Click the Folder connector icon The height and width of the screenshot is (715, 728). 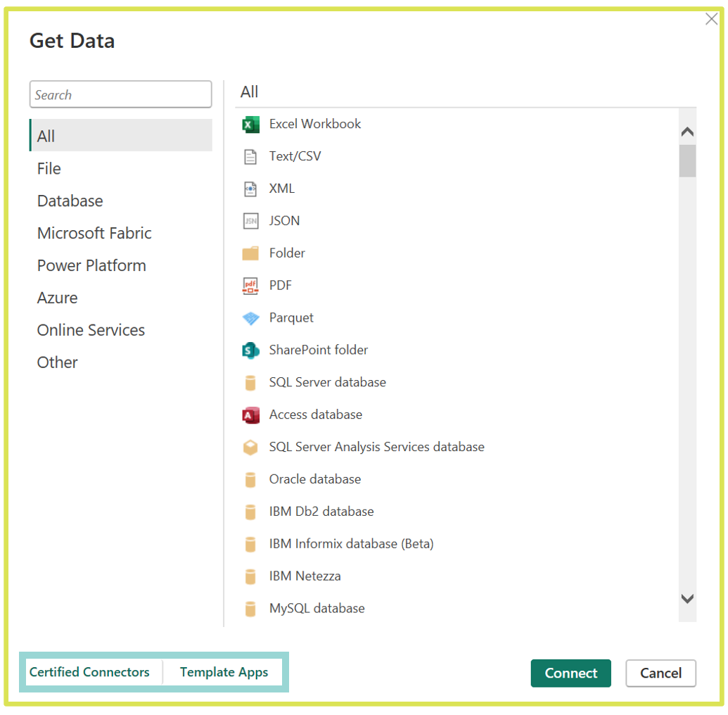tap(250, 253)
